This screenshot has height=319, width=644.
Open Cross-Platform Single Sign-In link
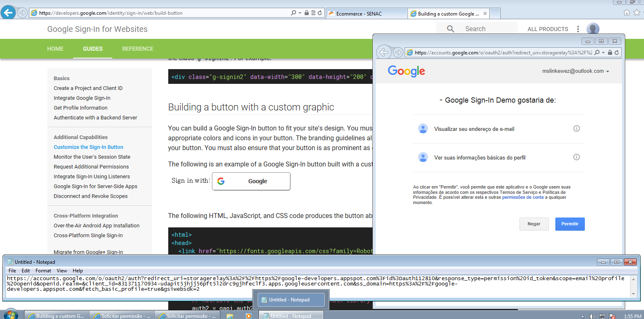tap(88, 235)
